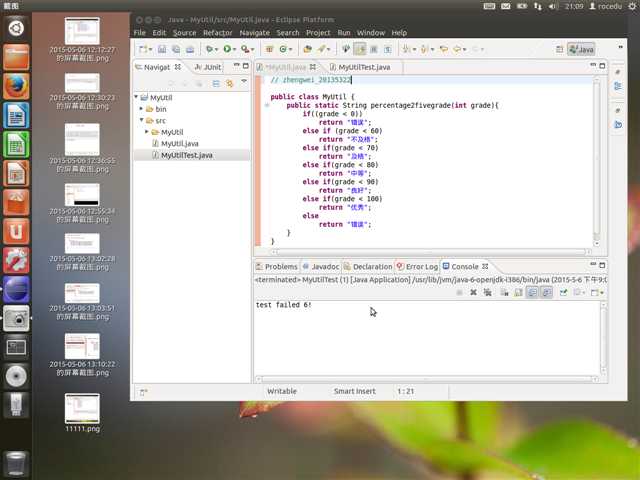
Task: Select the Java perspective button
Action: pyautogui.click(x=581, y=49)
